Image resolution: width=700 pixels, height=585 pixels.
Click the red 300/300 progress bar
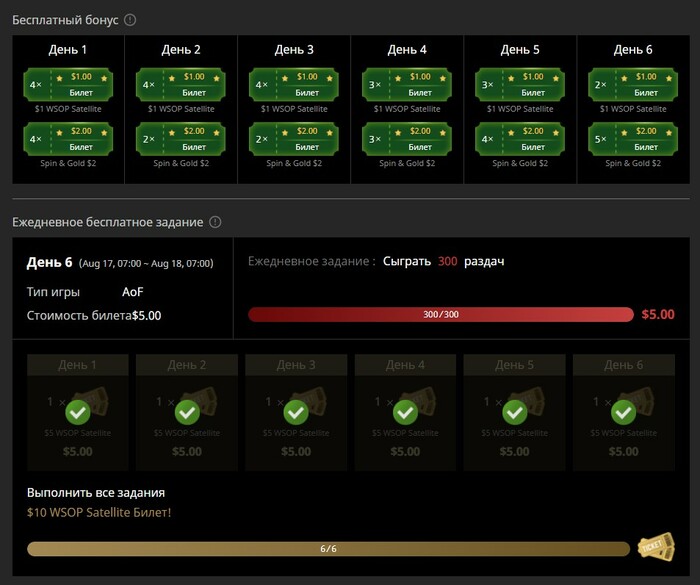pos(441,314)
